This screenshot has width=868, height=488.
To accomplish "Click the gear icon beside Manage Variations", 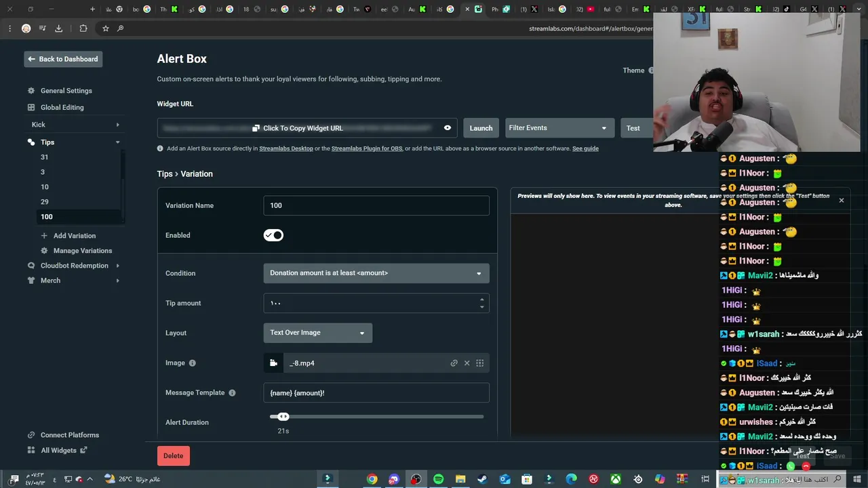I will pos(44,251).
